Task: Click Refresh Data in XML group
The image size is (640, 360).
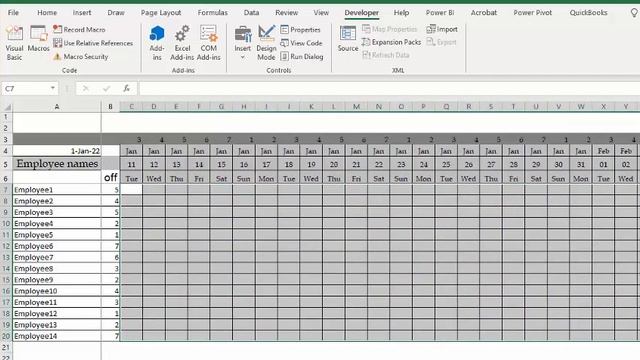Action: tap(386, 55)
